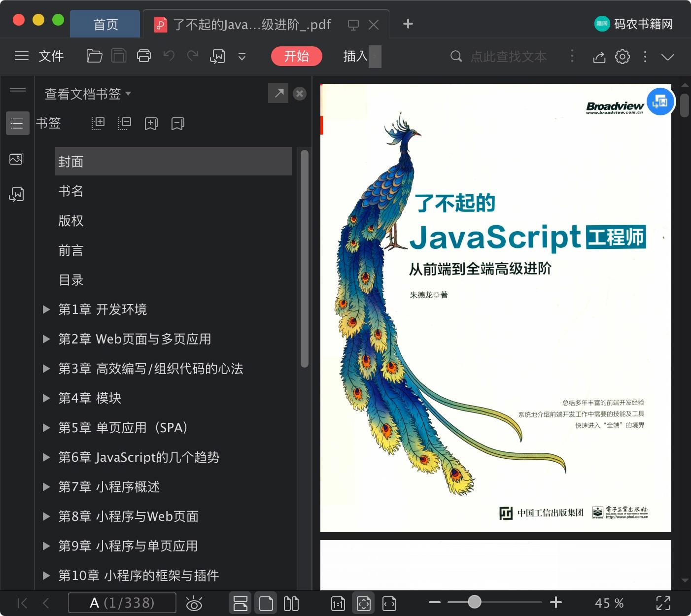
Task: Toggle fit width view
Action: pyautogui.click(x=389, y=604)
